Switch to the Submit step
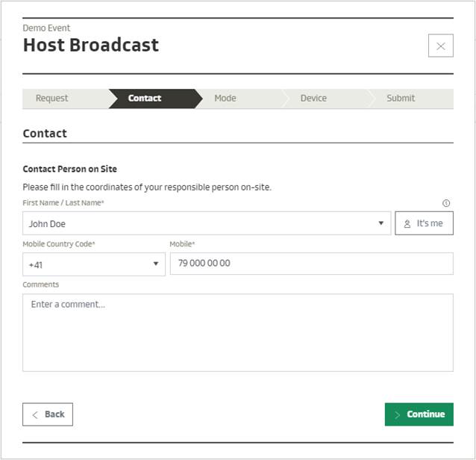Screen dimensions: 476x460 click(x=401, y=99)
